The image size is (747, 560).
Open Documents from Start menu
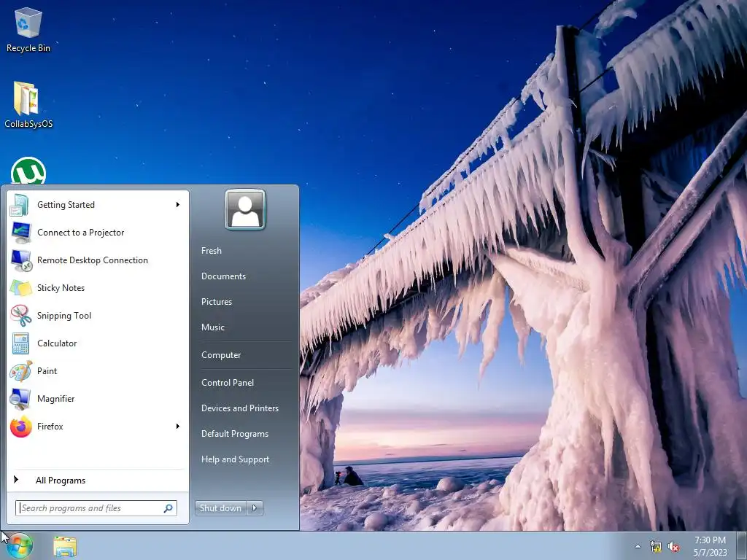point(223,276)
